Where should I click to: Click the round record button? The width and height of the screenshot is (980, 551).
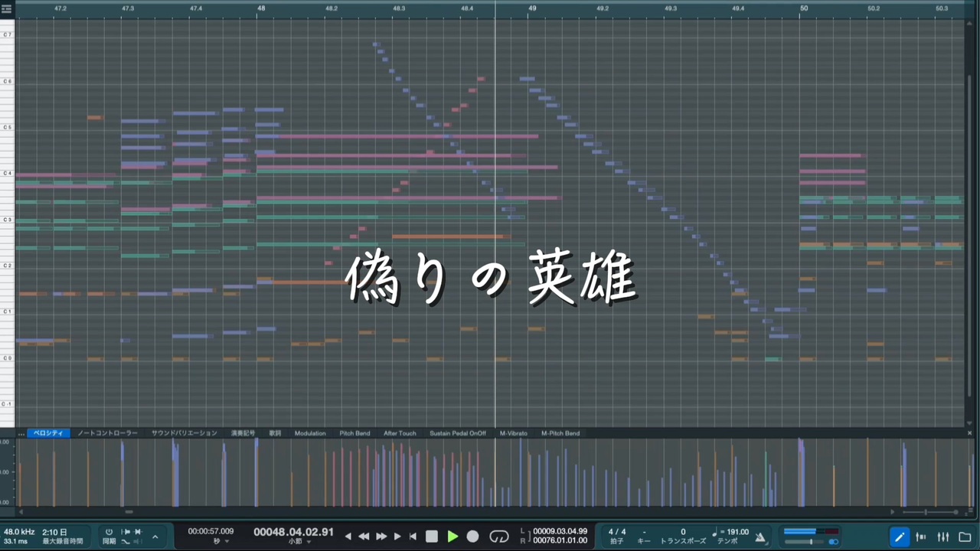coord(472,536)
